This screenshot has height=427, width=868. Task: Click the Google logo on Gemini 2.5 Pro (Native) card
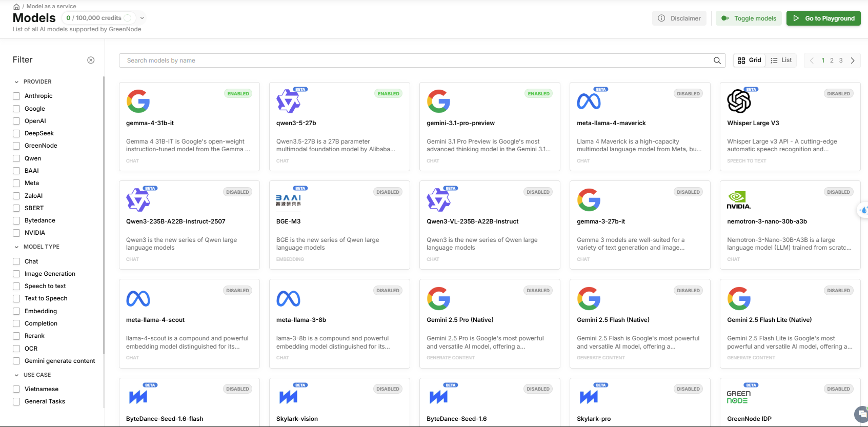pyautogui.click(x=439, y=298)
